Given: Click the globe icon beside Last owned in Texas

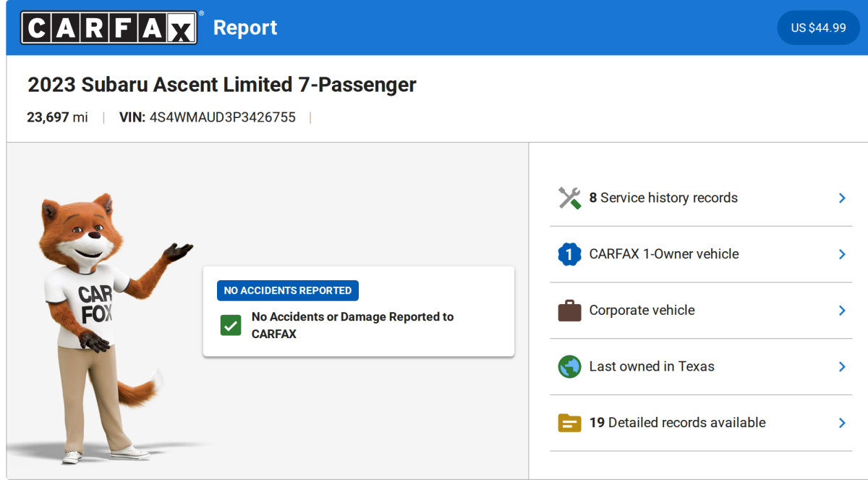Looking at the screenshot, I should [569, 366].
